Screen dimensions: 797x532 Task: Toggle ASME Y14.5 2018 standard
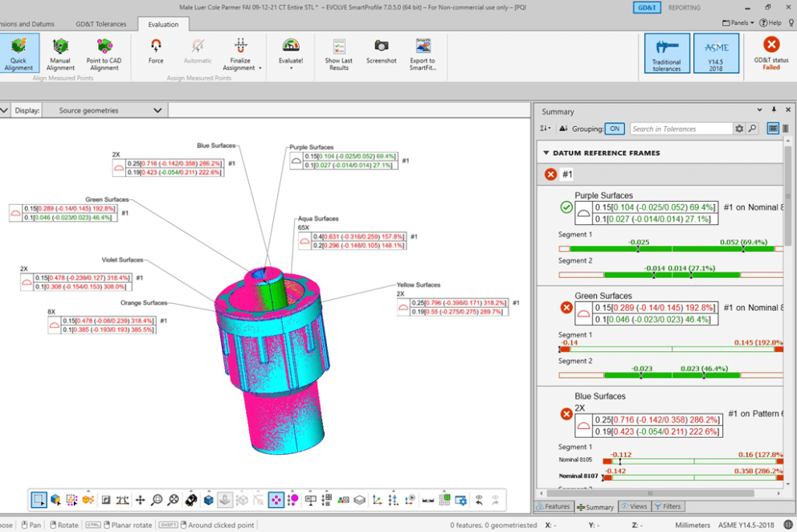[716, 53]
